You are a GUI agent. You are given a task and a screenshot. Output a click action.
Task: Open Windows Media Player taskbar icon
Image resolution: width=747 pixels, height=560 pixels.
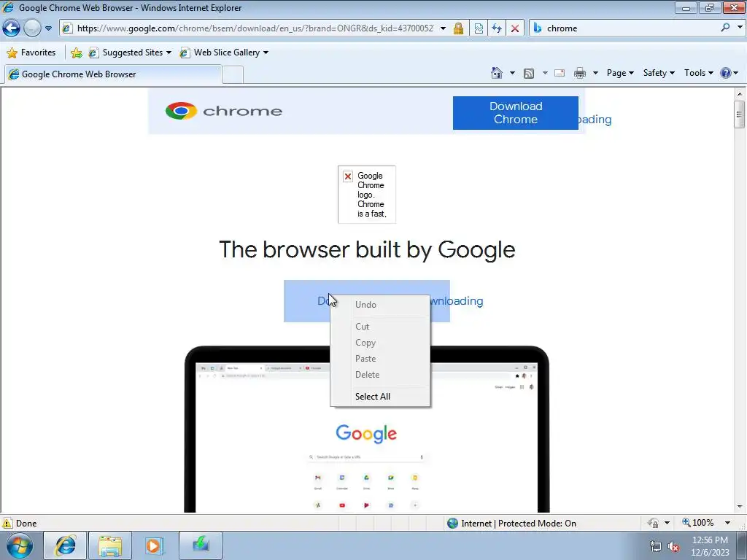[155, 545]
